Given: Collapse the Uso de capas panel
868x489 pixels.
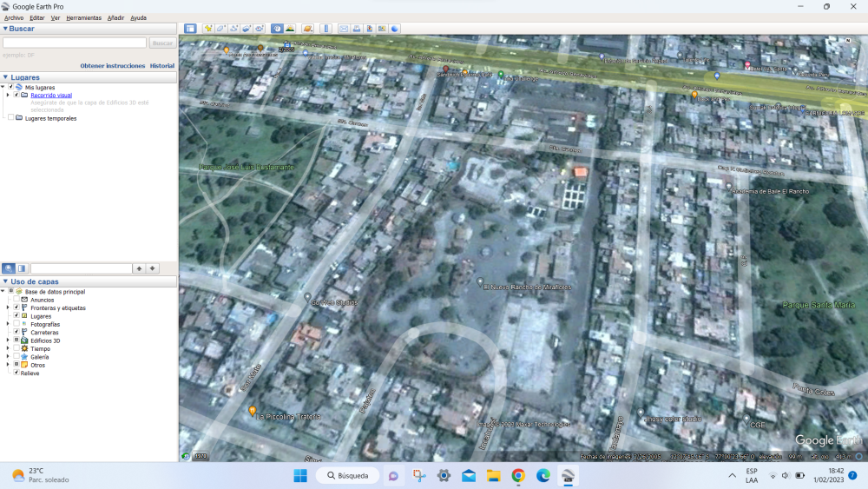Looking at the screenshot, I should (x=5, y=281).
